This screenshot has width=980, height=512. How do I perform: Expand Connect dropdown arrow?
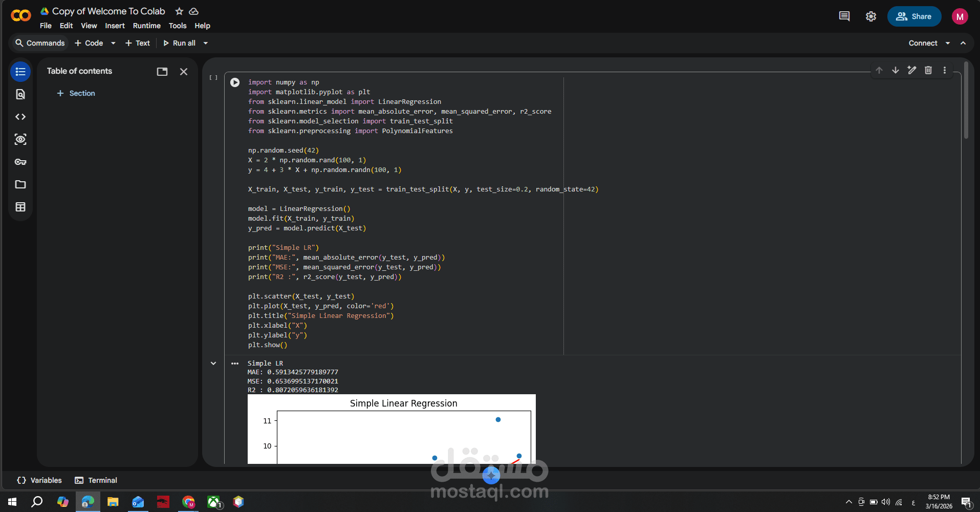coord(948,43)
